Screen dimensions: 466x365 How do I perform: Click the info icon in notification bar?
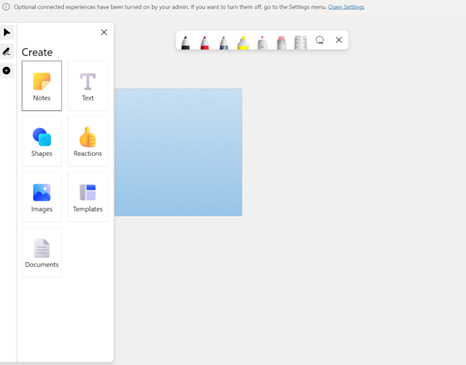click(6, 7)
